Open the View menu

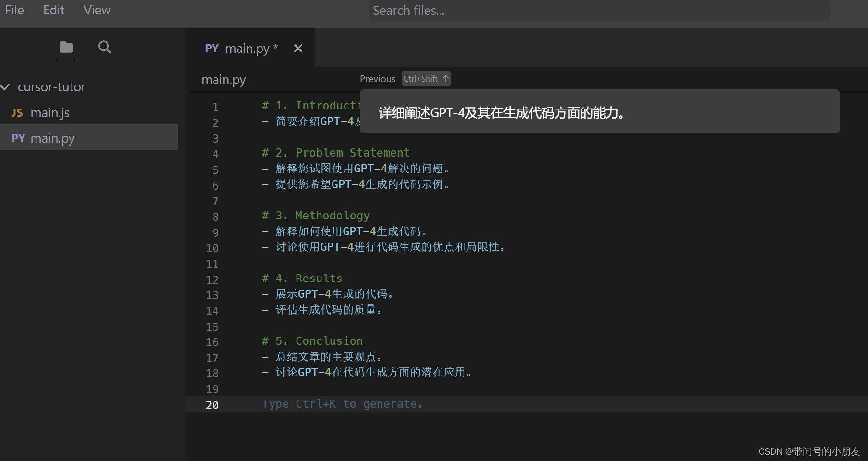pos(97,10)
